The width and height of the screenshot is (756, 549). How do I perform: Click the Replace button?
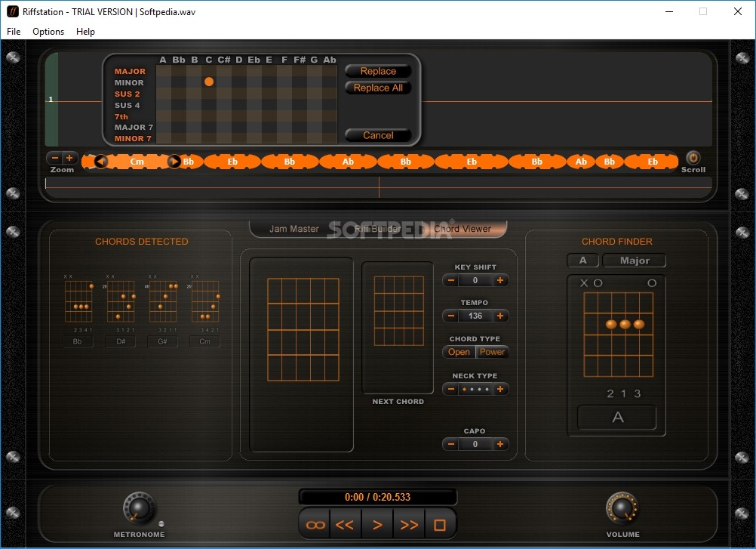coord(378,72)
